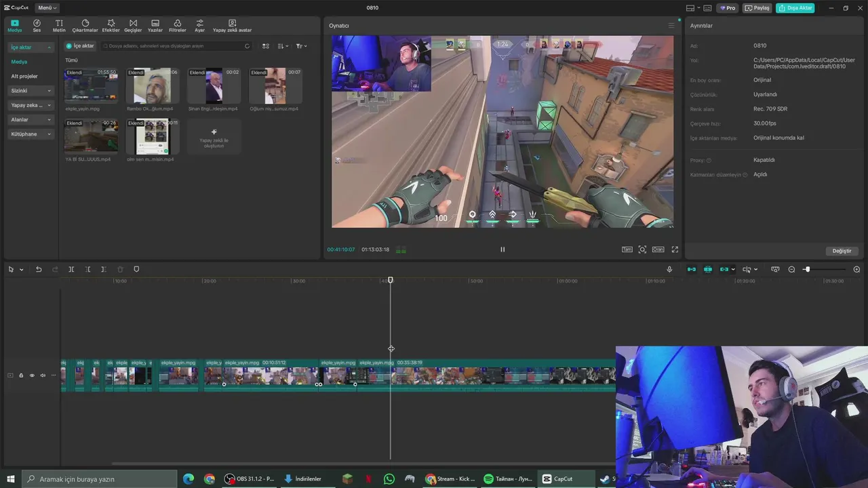Viewport: 868px width, 488px height.
Task: Open the track more options dots
Action: [54, 375]
